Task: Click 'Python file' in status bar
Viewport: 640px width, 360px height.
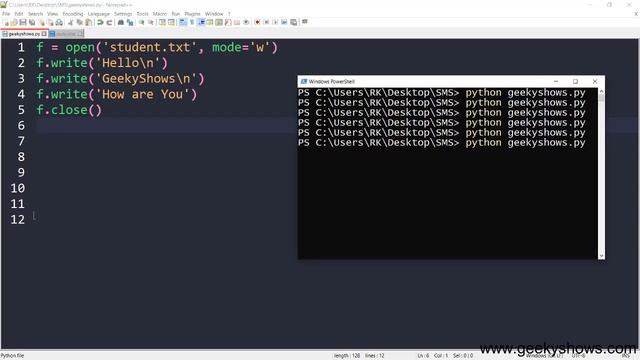Action: [12, 356]
